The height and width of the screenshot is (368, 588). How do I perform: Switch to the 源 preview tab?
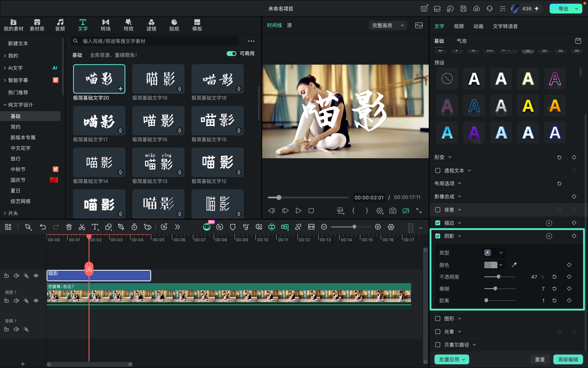click(x=289, y=25)
